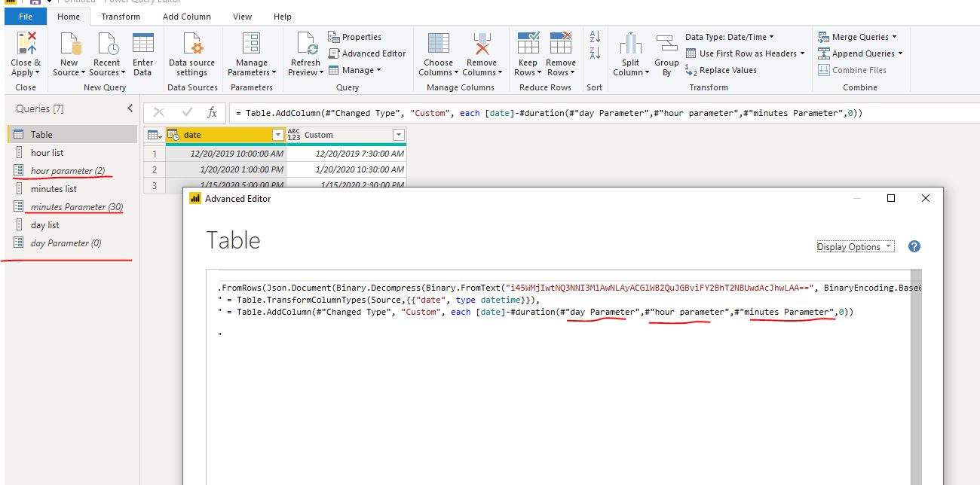Sort descending with the Z-A icon
This screenshot has width=980, height=485.
594,53
